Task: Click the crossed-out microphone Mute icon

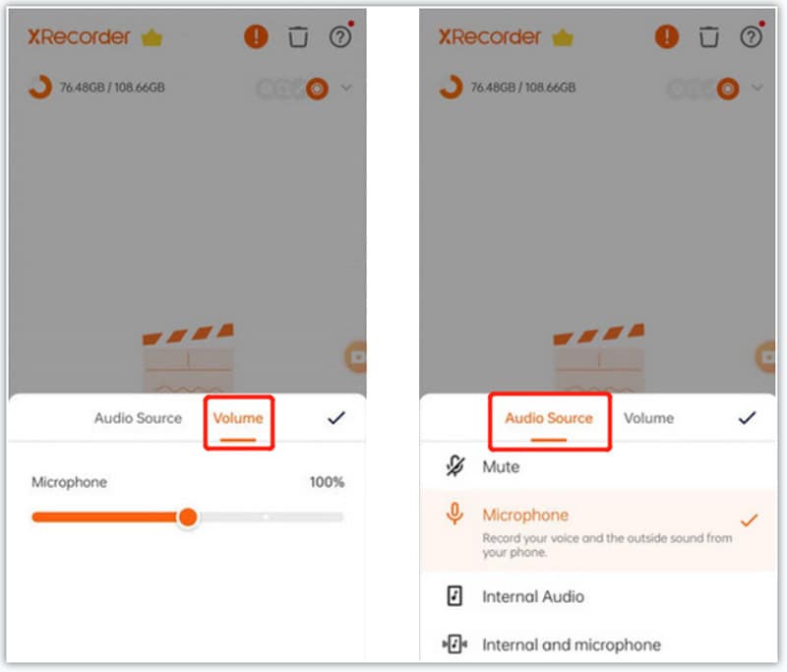Action: click(455, 466)
